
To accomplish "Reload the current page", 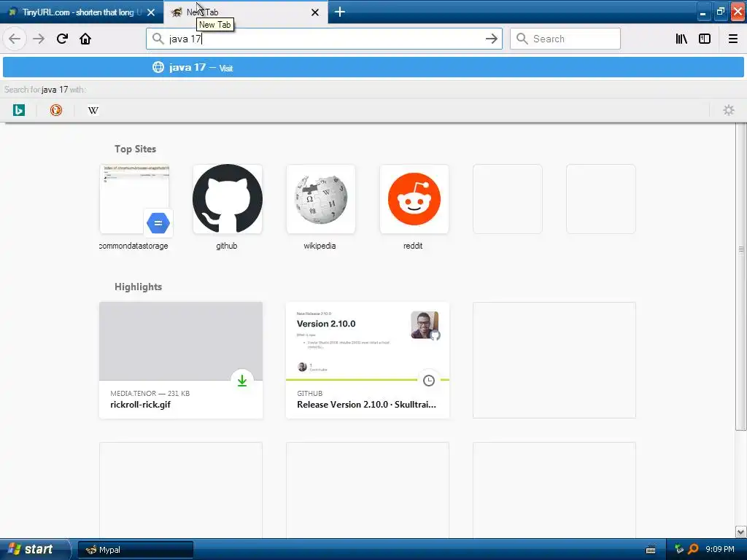I will point(62,39).
